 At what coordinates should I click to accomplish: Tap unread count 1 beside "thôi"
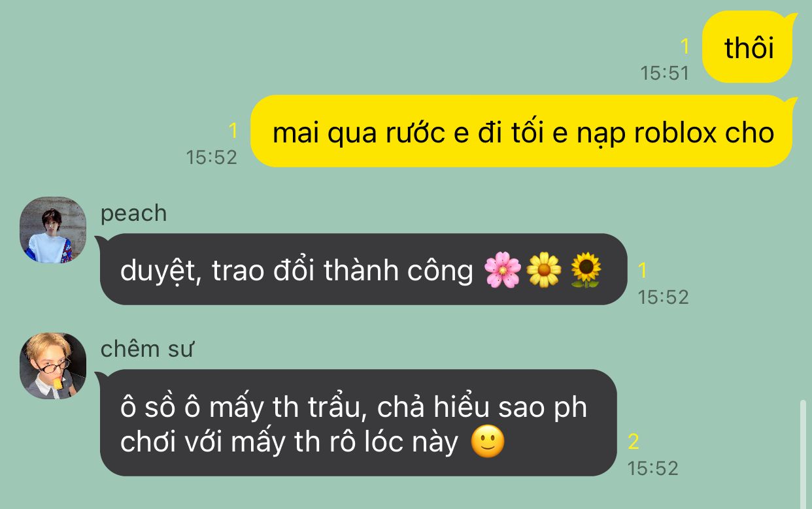(x=685, y=47)
